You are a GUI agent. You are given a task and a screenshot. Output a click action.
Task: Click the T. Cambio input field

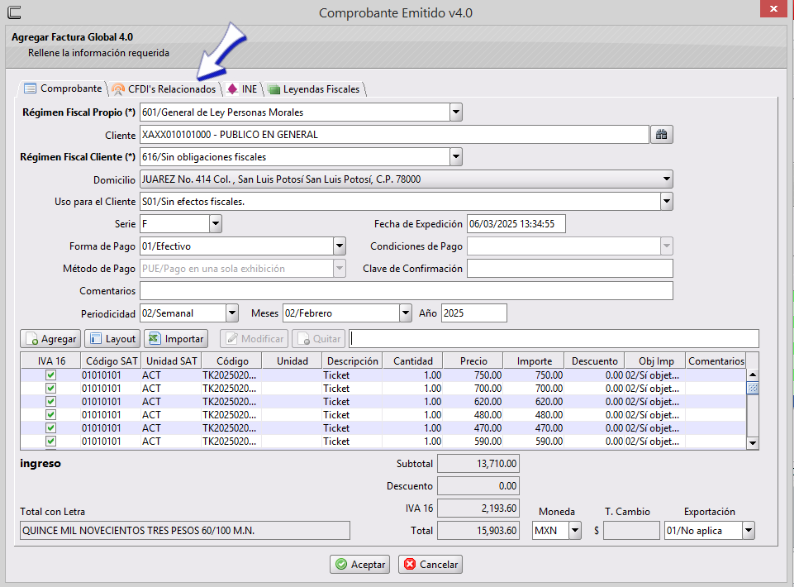point(631,530)
